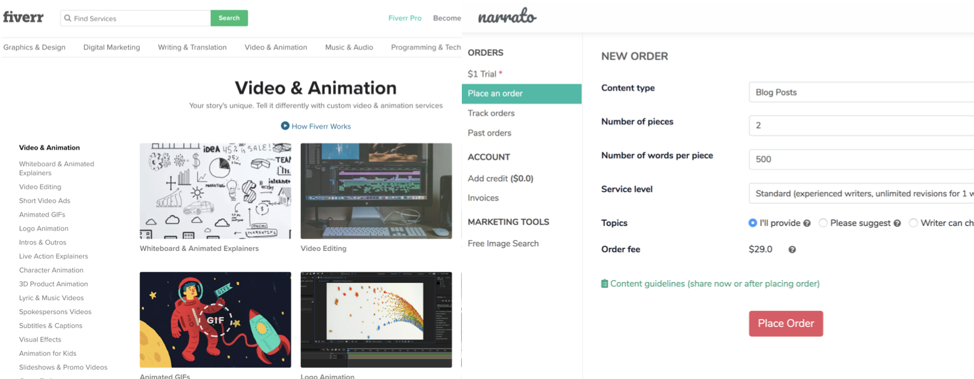
Task: Click the Narrato logo
Action: [507, 17]
